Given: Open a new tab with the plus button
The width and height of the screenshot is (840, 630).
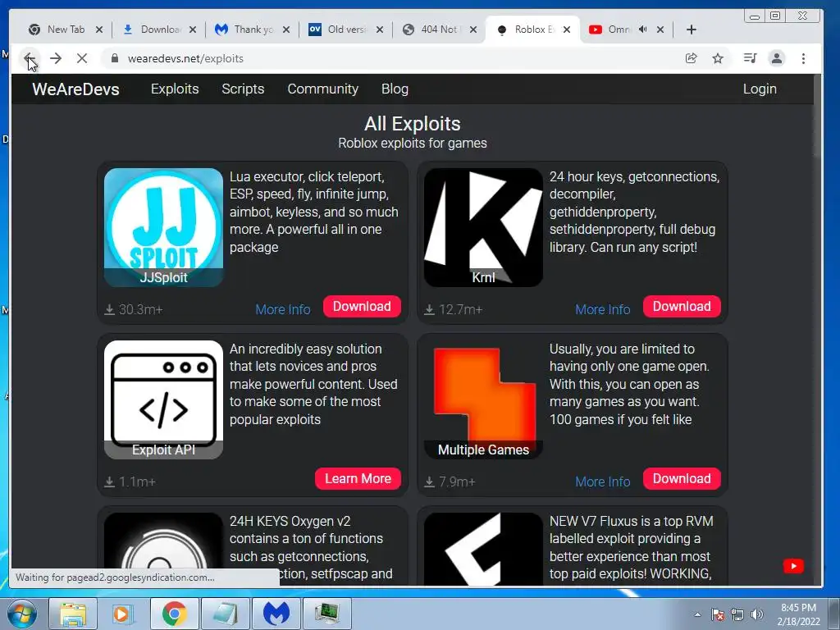Looking at the screenshot, I should tap(691, 30).
